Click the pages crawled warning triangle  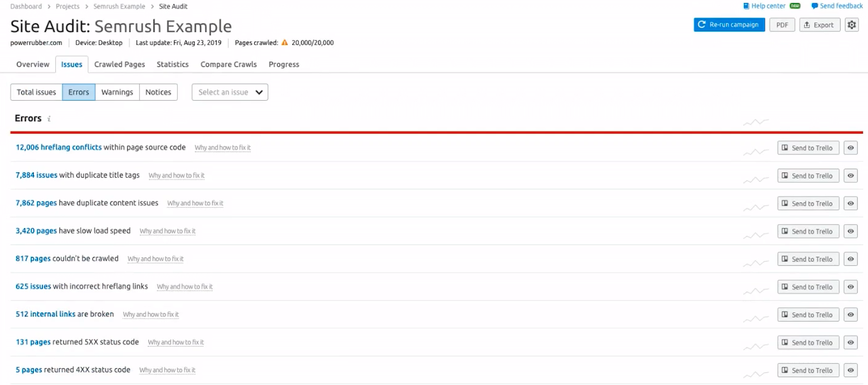tap(285, 43)
